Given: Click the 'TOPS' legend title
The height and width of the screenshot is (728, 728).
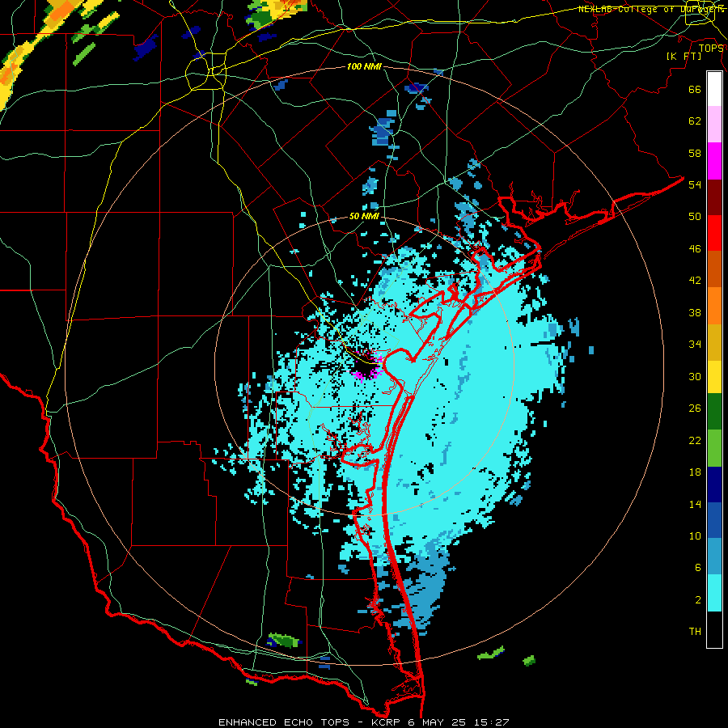Looking at the screenshot, I should click(x=711, y=48).
